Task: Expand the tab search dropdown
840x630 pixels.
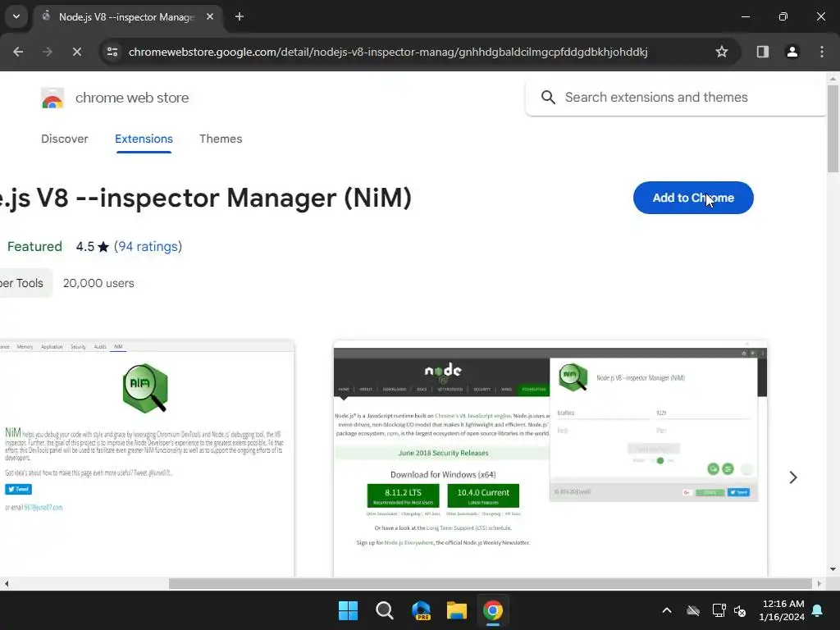Action: point(16,16)
